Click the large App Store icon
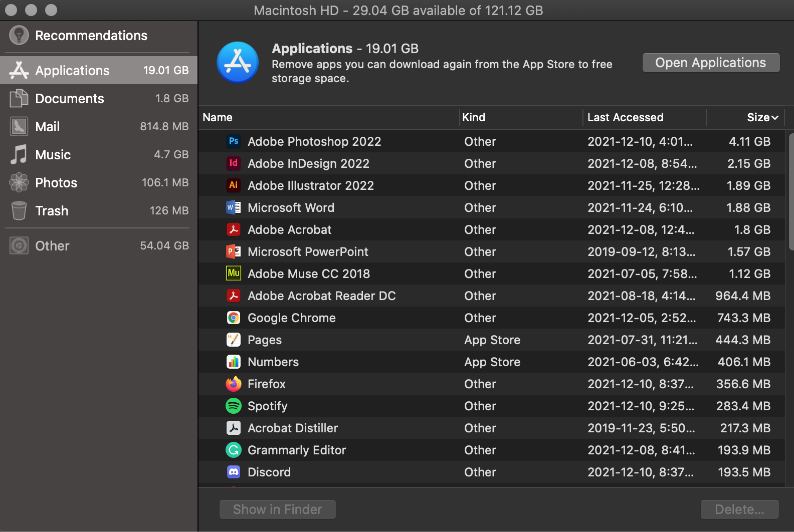Viewport: 794px width, 532px height. click(x=238, y=63)
